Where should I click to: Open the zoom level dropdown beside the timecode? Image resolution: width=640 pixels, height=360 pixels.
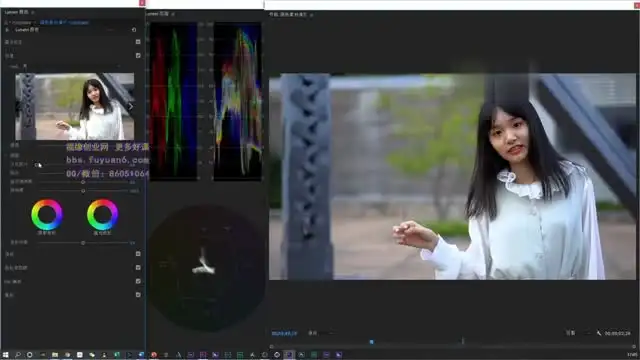coord(320,333)
